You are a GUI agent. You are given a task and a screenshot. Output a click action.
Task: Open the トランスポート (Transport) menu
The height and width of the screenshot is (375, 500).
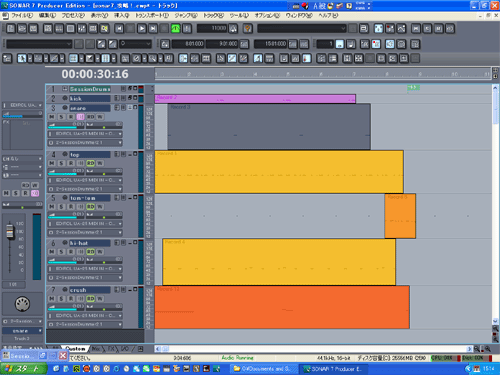click(152, 16)
